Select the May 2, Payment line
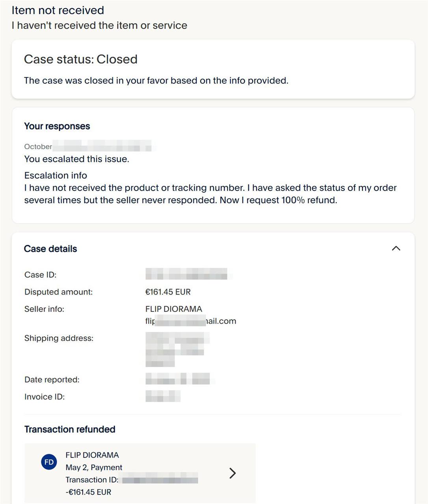This screenshot has width=428, height=504. point(94,467)
